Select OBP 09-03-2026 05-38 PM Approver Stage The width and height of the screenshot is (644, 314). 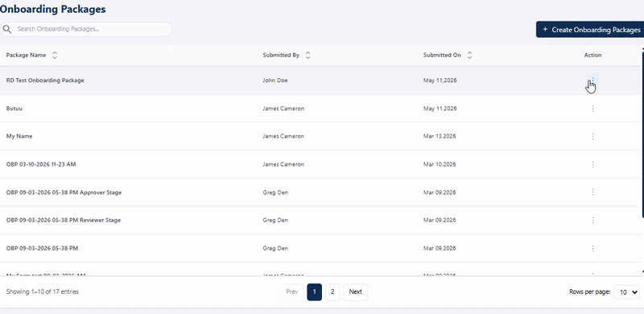64,192
